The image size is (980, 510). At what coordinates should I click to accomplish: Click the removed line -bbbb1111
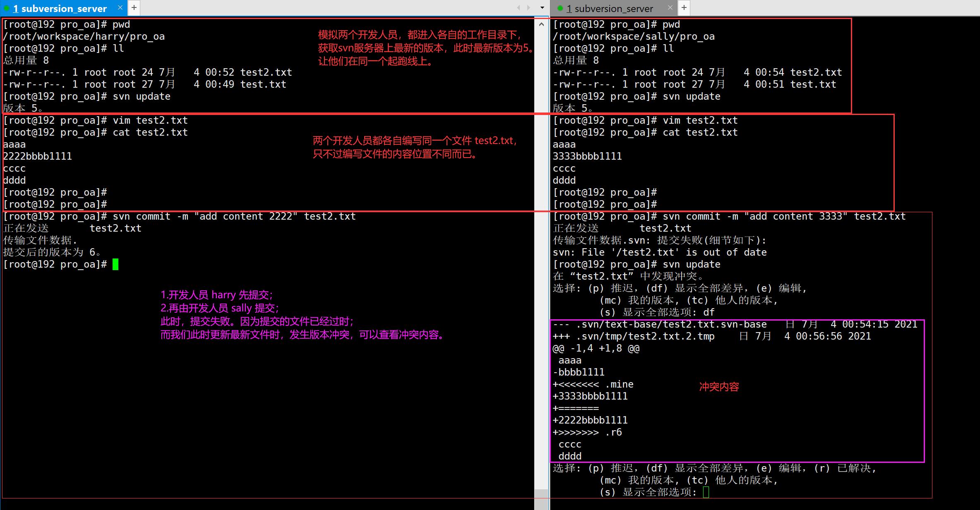579,372
